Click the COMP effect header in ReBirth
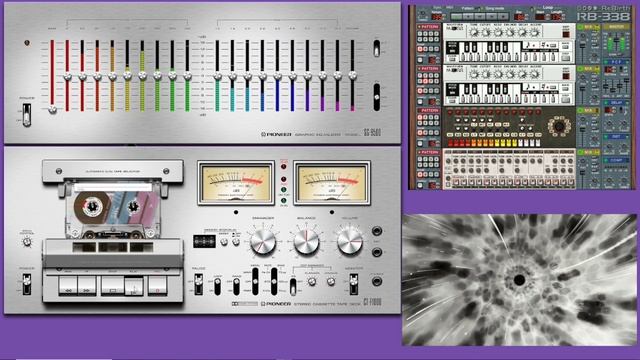 [616, 160]
